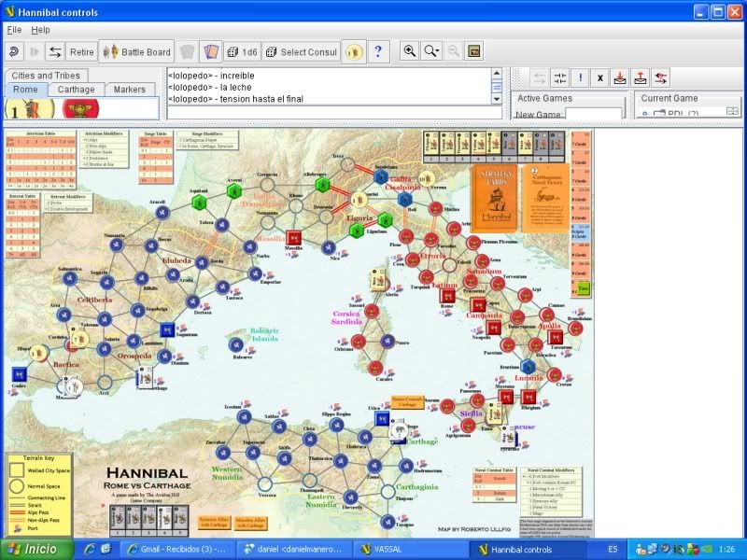Click the red Caralis control marker
This screenshot has width=747, height=560.
[375, 368]
